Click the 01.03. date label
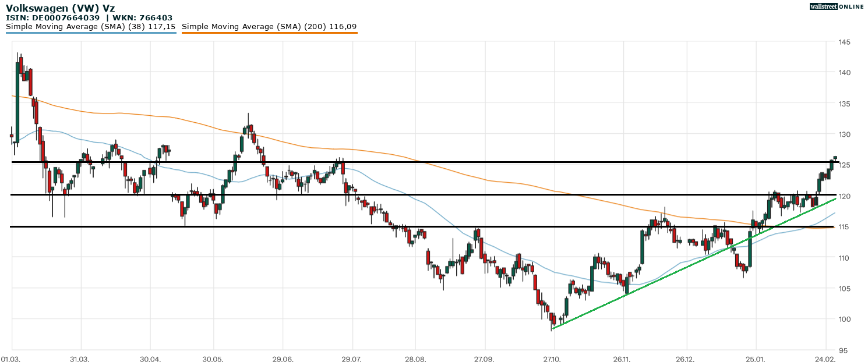This screenshot has width=868, height=362. coord(11,359)
